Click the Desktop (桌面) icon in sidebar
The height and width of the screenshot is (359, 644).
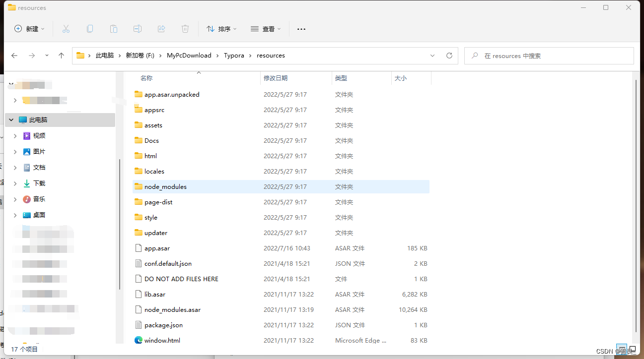coord(27,215)
